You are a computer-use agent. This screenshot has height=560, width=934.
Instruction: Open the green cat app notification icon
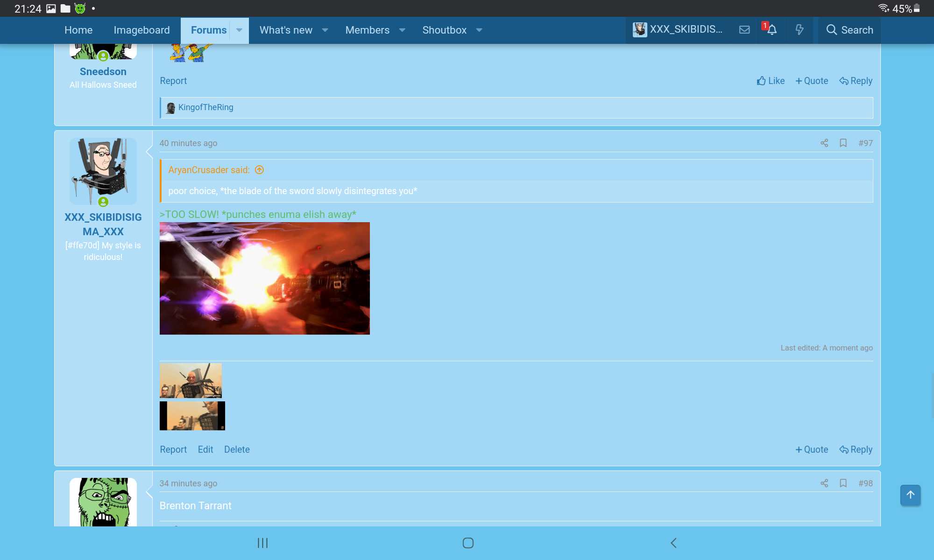[x=80, y=8]
